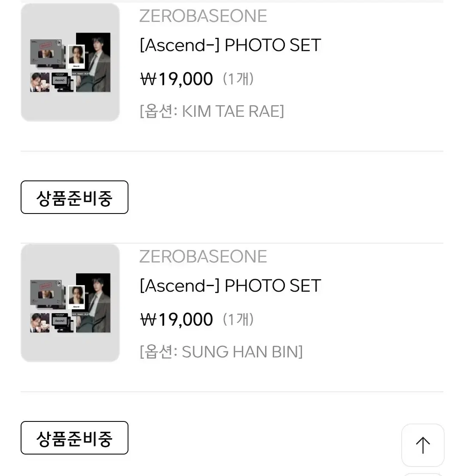Image resolution: width=464 pixels, height=476 pixels.
Task: Click 상품준비중 button under KIM TAE RAE item
Action: [74, 197]
